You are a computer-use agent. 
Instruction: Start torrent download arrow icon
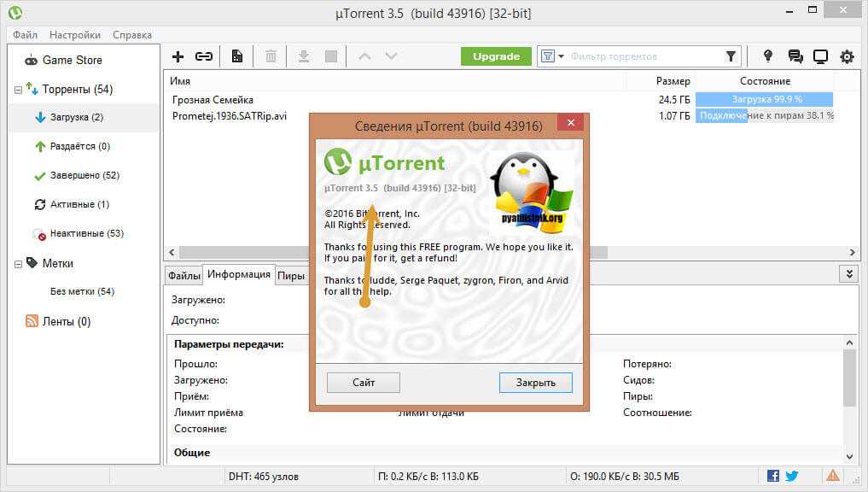pos(303,56)
